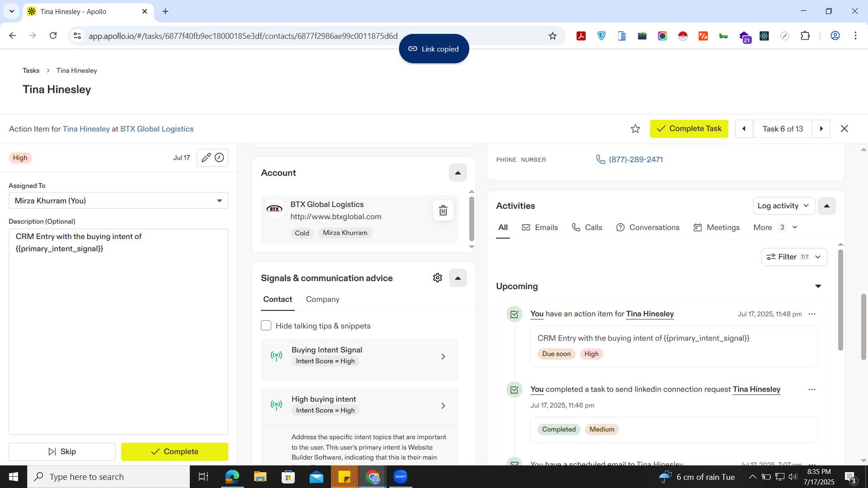Open btxglobal.com website URL

coord(335,217)
